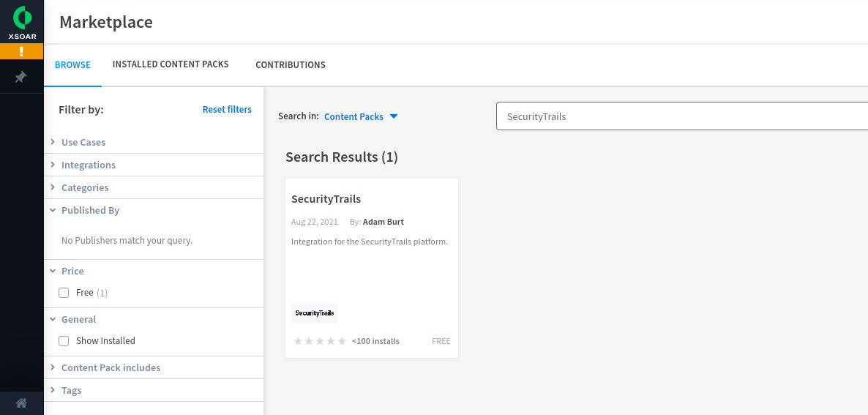The height and width of the screenshot is (415, 868).
Task: Go to home via house icon
Action: pyautogui.click(x=21, y=403)
